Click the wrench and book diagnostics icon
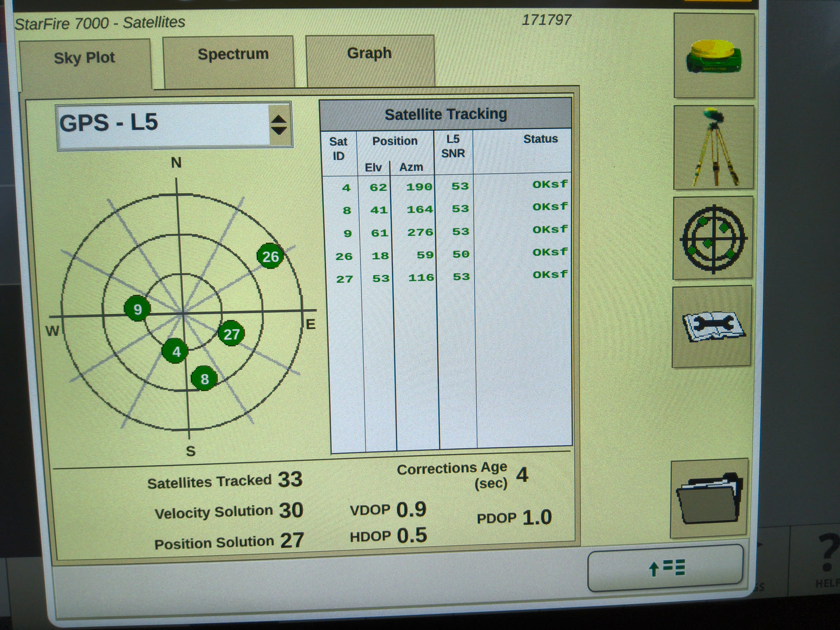The image size is (840, 630). (x=713, y=325)
